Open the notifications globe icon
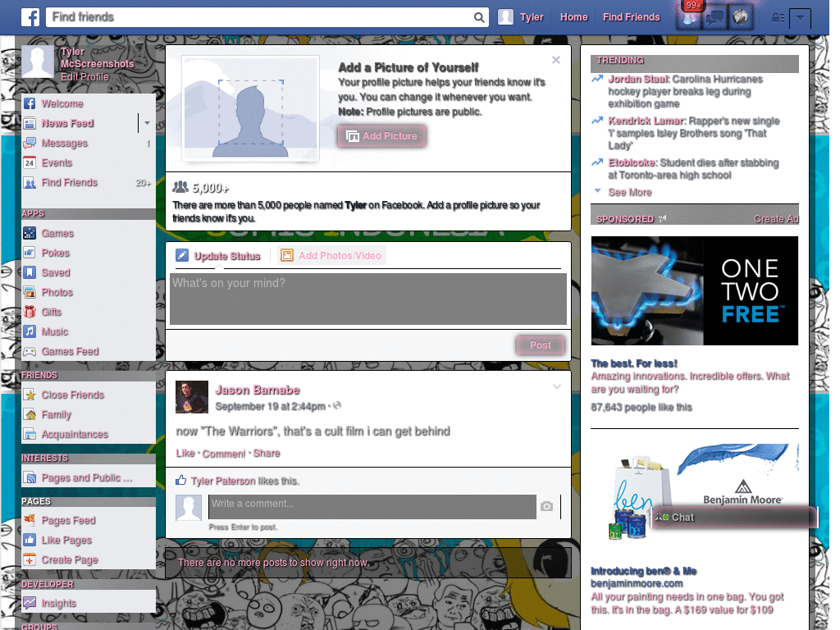The height and width of the screenshot is (630, 840). (x=741, y=17)
